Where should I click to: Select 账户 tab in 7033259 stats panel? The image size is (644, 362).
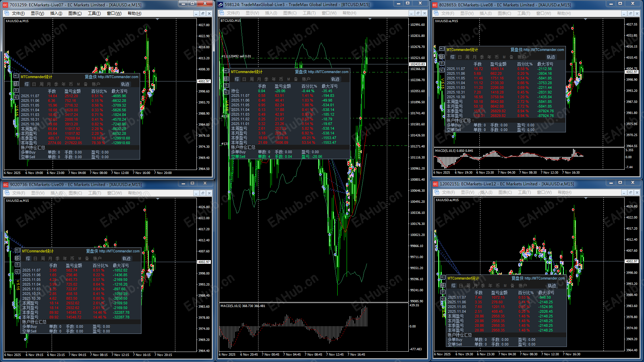96,84
